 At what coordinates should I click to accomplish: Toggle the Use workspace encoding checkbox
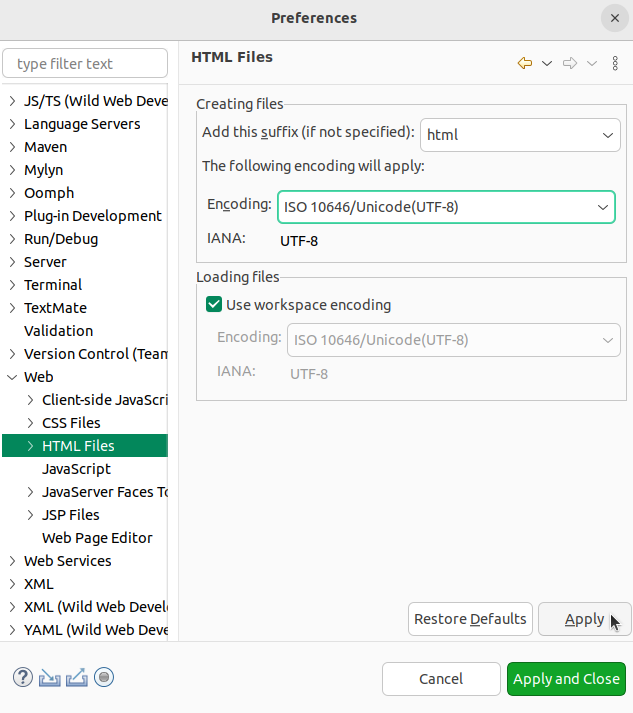(x=214, y=304)
